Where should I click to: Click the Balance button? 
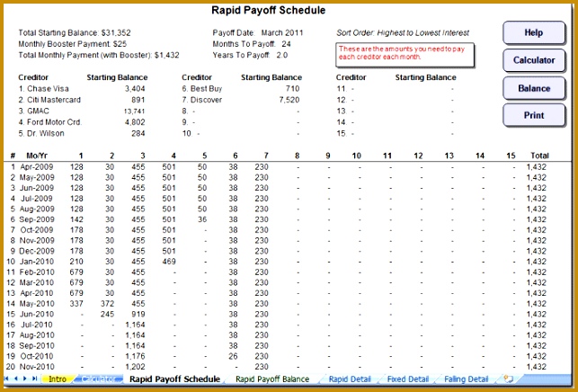pyautogui.click(x=534, y=88)
